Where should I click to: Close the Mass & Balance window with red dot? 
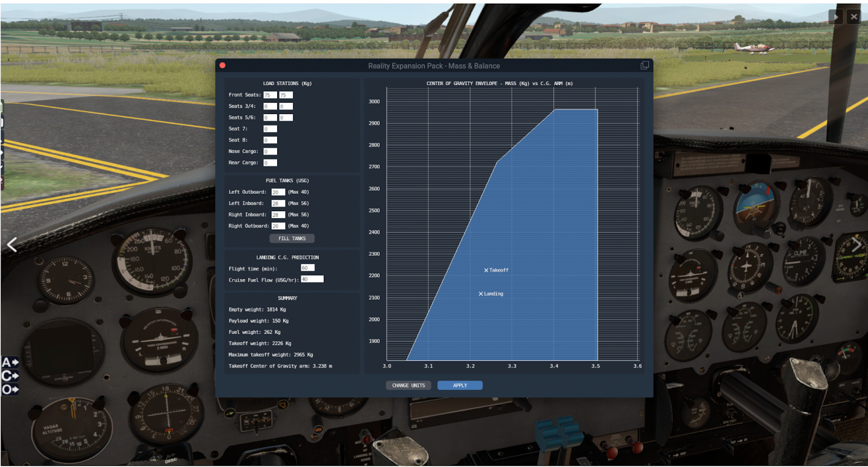222,66
